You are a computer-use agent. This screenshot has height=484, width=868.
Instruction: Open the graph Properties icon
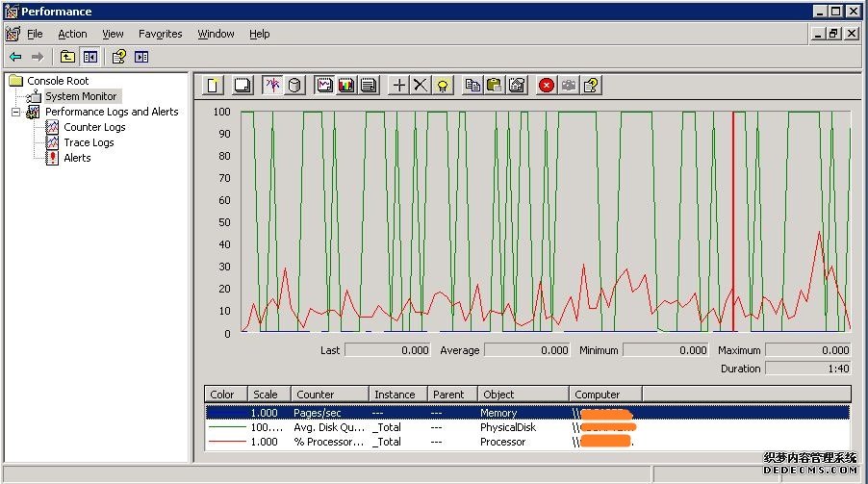tap(517, 86)
